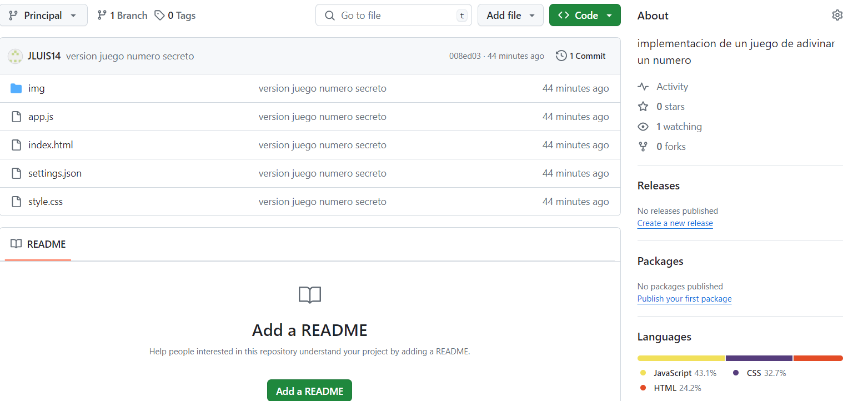Click the fork icon beside 0 forks
The width and height of the screenshot is (868, 401).
[643, 147]
